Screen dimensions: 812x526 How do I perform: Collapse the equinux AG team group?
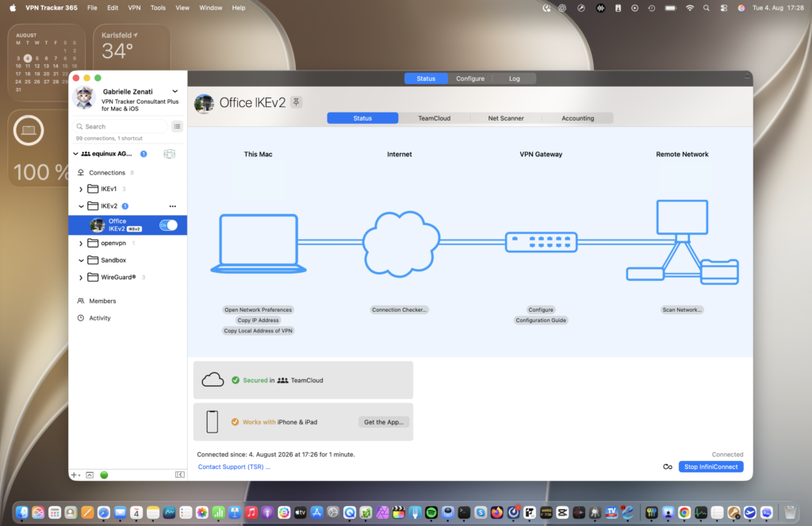(x=75, y=154)
